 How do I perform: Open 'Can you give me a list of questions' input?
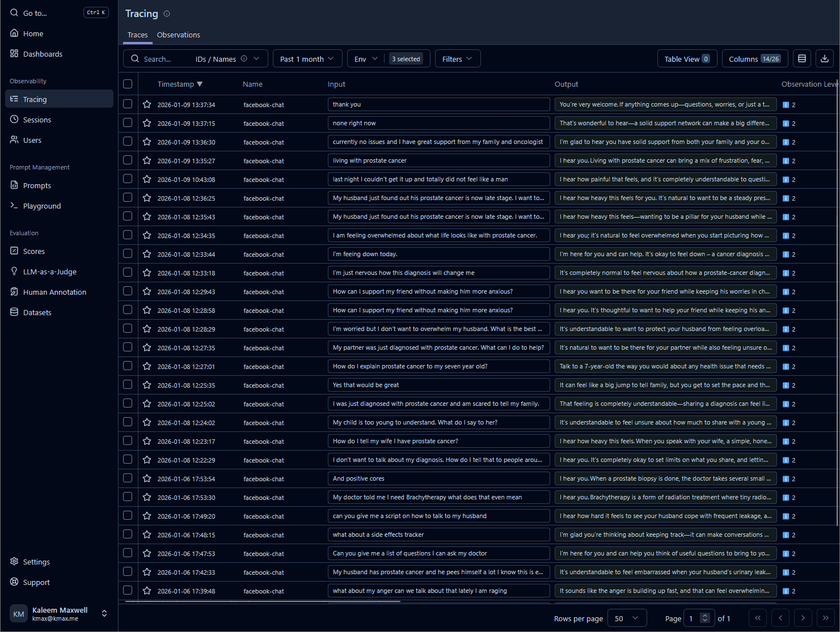(x=439, y=553)
